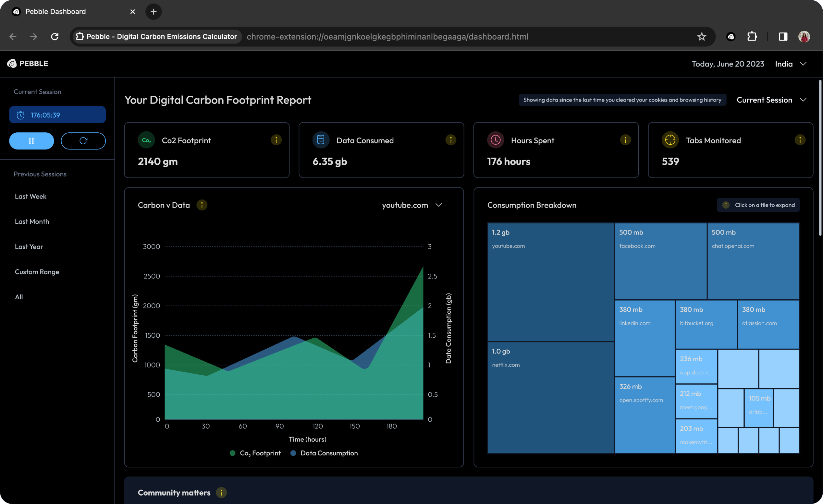Bookmark this page with the star icon

[x=701, y=37]
